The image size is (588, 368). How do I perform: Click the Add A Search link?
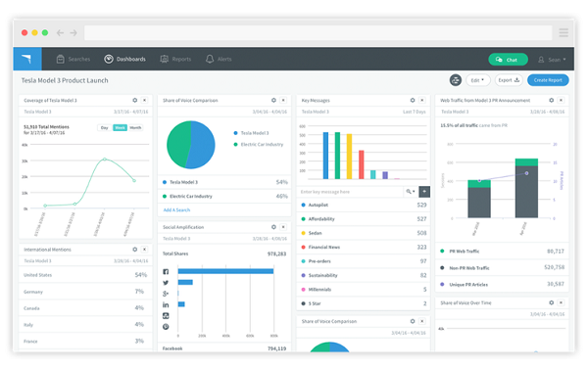[x=176, y=210]
